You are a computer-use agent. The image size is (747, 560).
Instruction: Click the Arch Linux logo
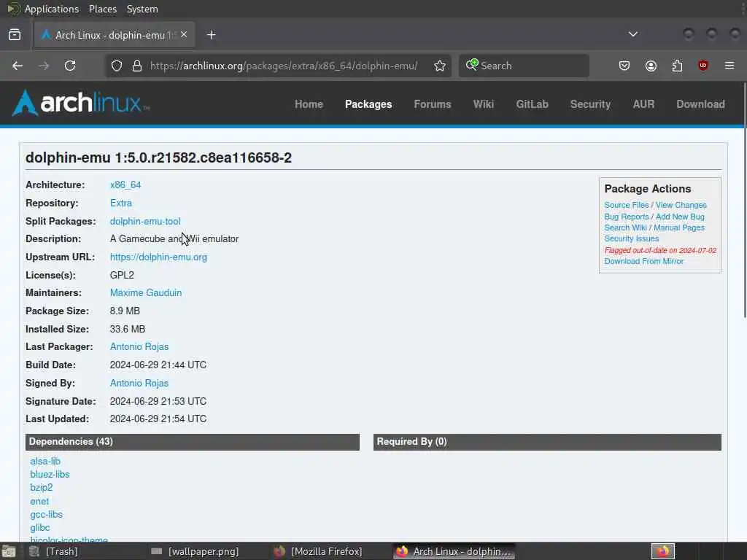[80, 104]
